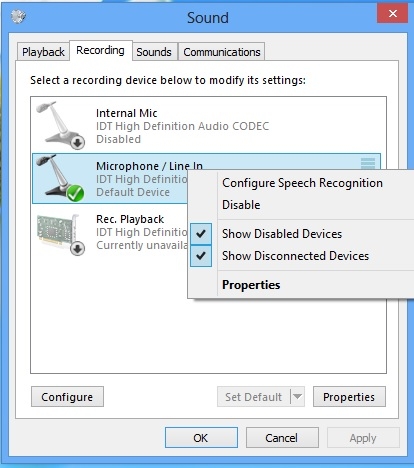
Task: Select the Microphone / Line In label
Action: point(149,166)
